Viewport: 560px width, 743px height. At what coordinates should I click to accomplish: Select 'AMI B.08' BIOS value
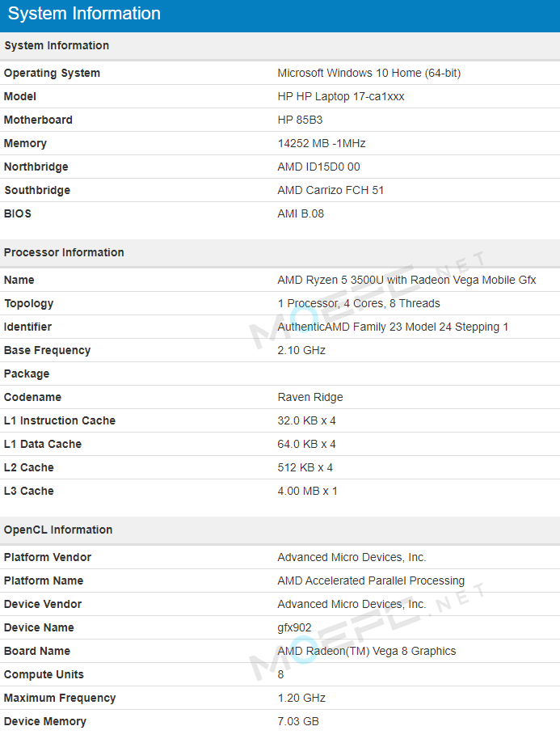coord(301,213)
